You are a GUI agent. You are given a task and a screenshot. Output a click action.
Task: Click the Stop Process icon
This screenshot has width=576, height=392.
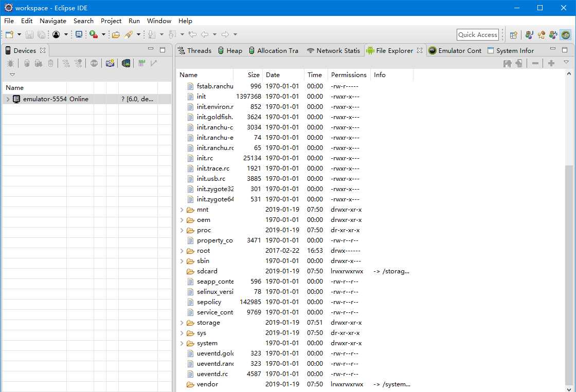tap(94, 64)
